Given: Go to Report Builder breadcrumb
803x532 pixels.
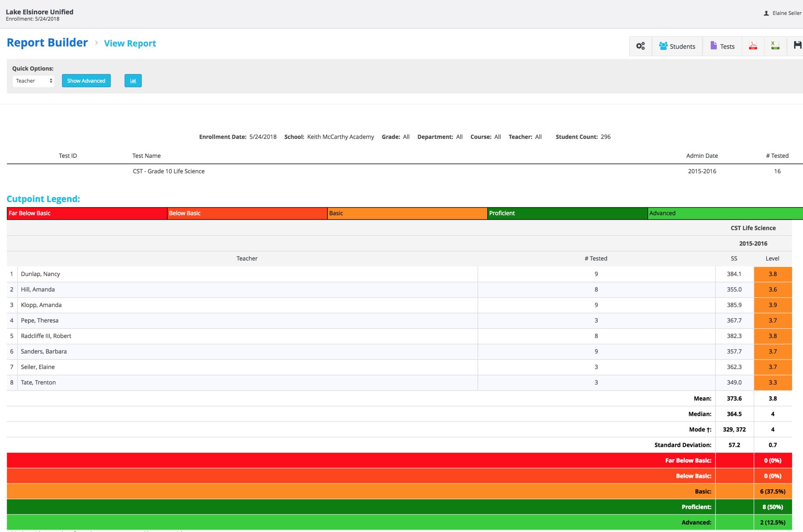Looking at the screenshot, I should [47, 43].
